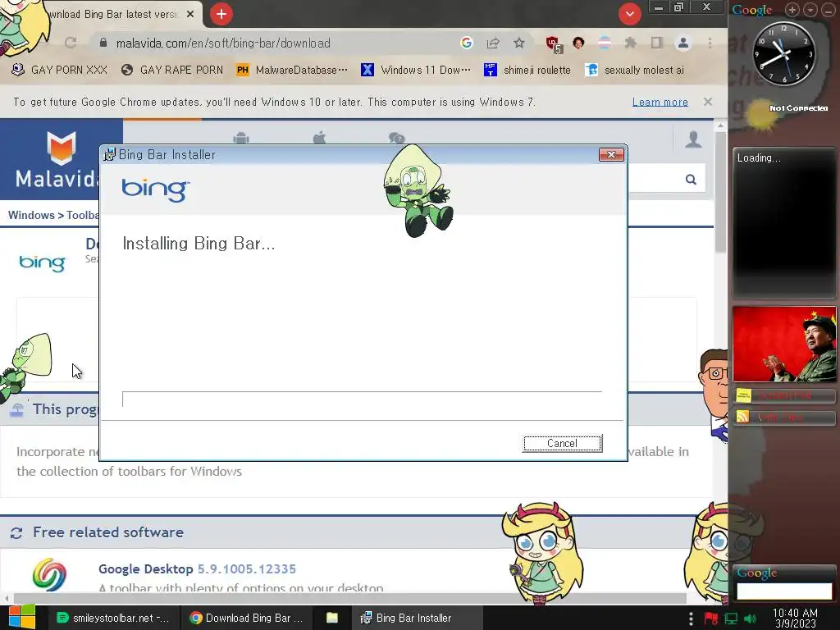The height and width of the screenshot is (630, 840).
Task: Show hidden tray icons via the dots
Action: 691,619
